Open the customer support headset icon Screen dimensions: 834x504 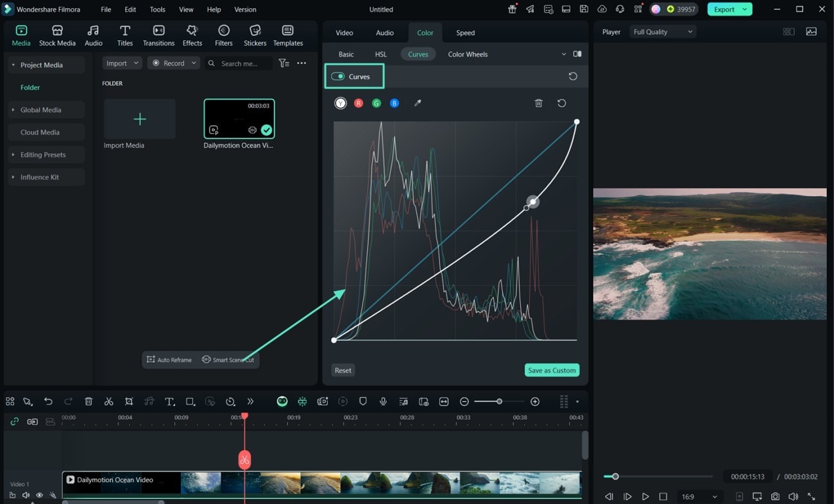(x=620, y=9)
